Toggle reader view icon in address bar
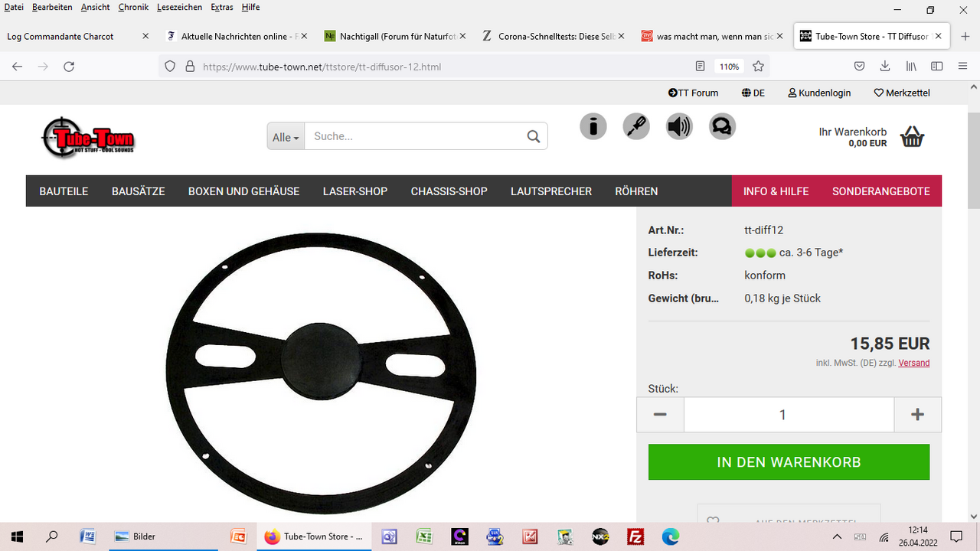The width and height of the screenshot is (980, 551). (x=700, y=67)
